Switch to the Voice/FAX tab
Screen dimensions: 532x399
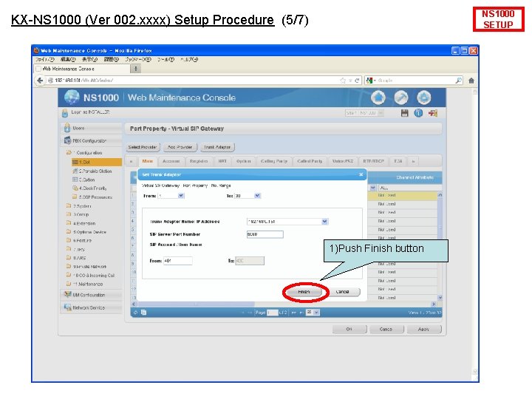tap(343, 161)
